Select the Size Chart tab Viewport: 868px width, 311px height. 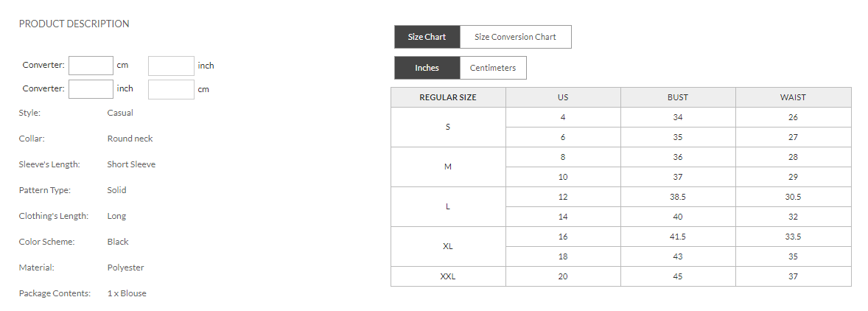click(x=427, y=37)
